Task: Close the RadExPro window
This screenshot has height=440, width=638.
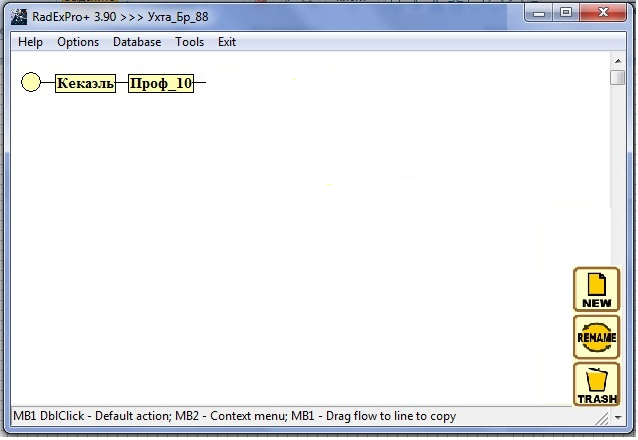Action: pos(603,13)
